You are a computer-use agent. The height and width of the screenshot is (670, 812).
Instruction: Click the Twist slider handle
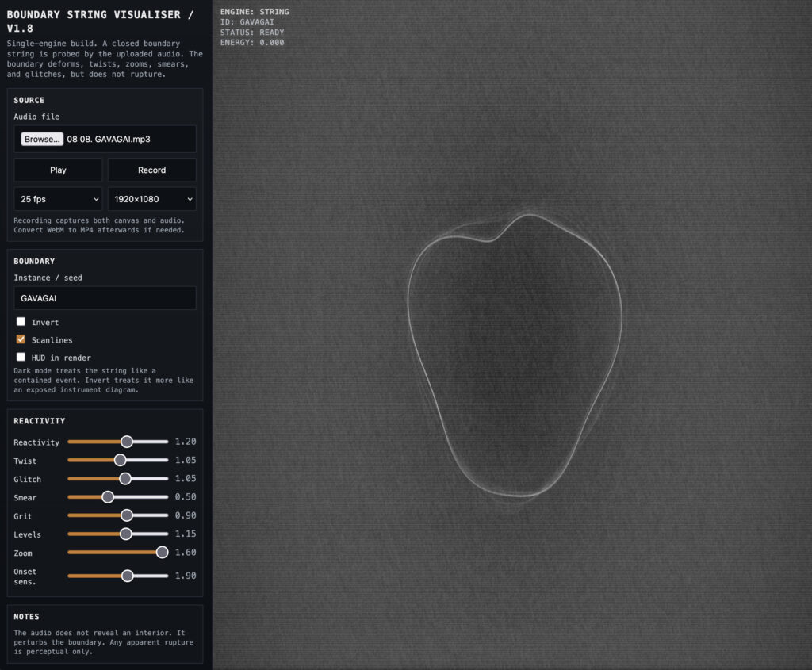(x=121, y=460)
